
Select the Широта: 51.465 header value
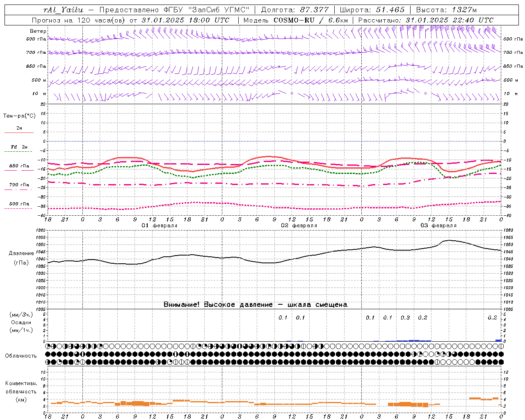372,10
